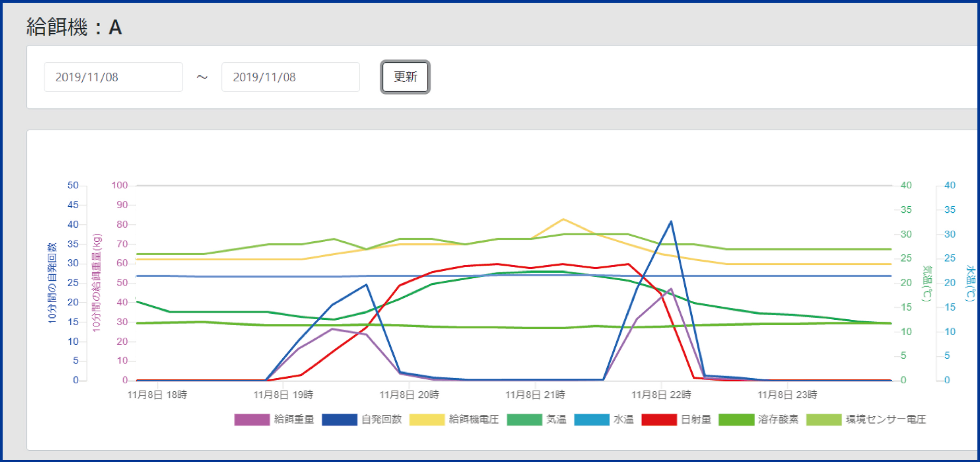Toggle 環境センサー電圧 light green legend swatch
The image size is (980, 462).
click(x=824, y=419)
